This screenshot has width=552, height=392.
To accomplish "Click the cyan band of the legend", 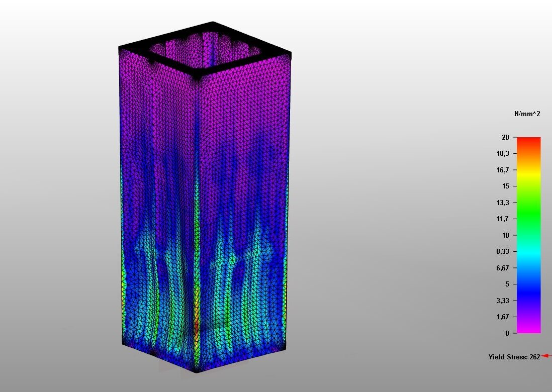I will [x=528, y=255].
